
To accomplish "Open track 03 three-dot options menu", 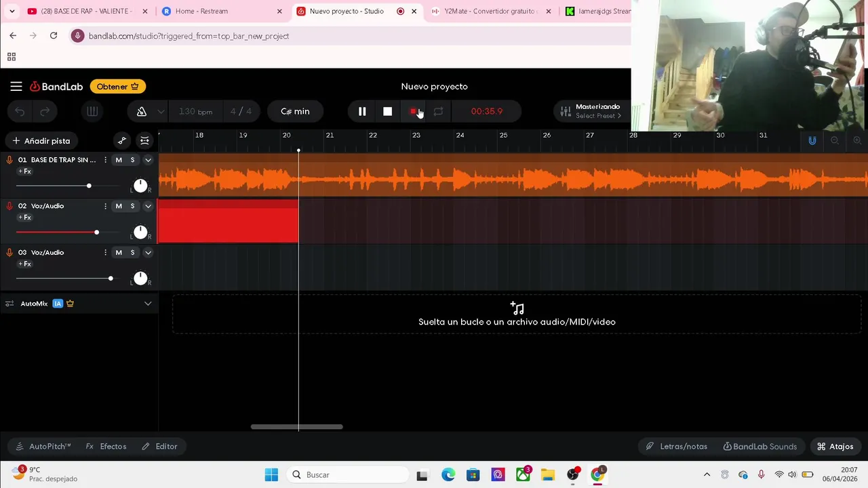I will [105, 252].
